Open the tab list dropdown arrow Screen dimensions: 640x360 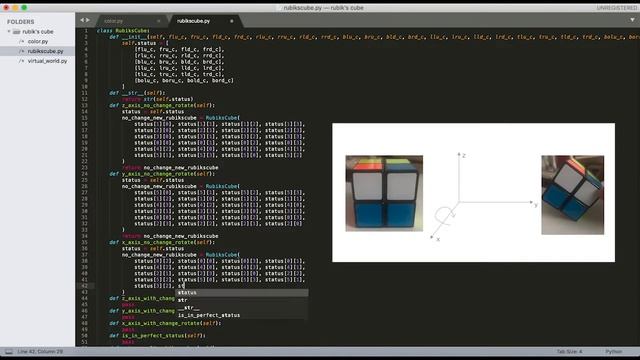632,20
